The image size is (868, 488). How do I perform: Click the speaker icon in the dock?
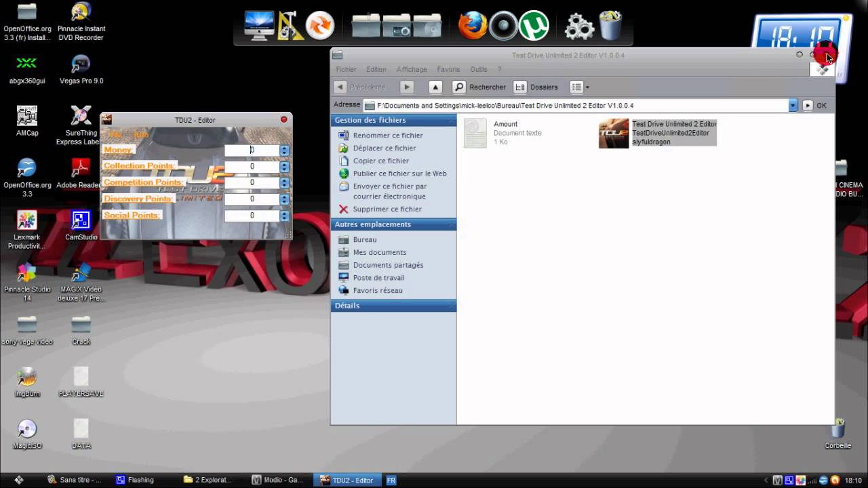point(503,26)
